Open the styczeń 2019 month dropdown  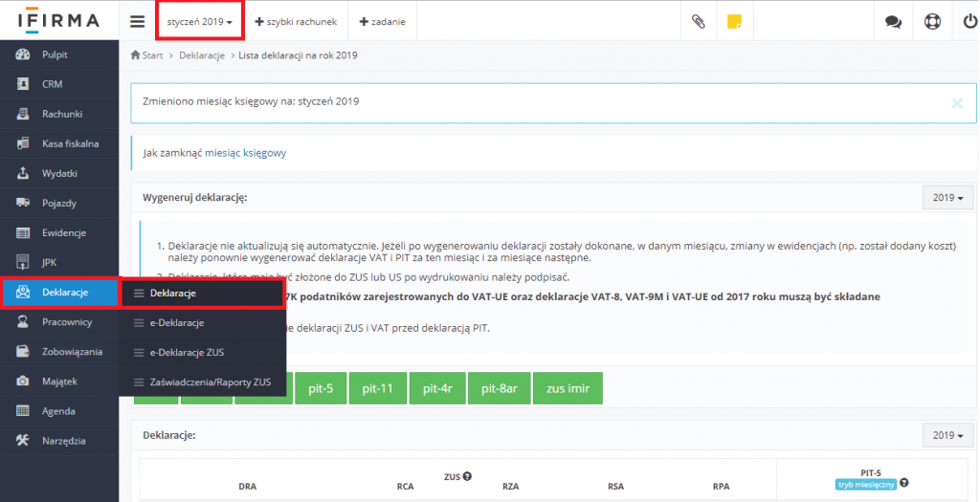click(x=199, y=21)
